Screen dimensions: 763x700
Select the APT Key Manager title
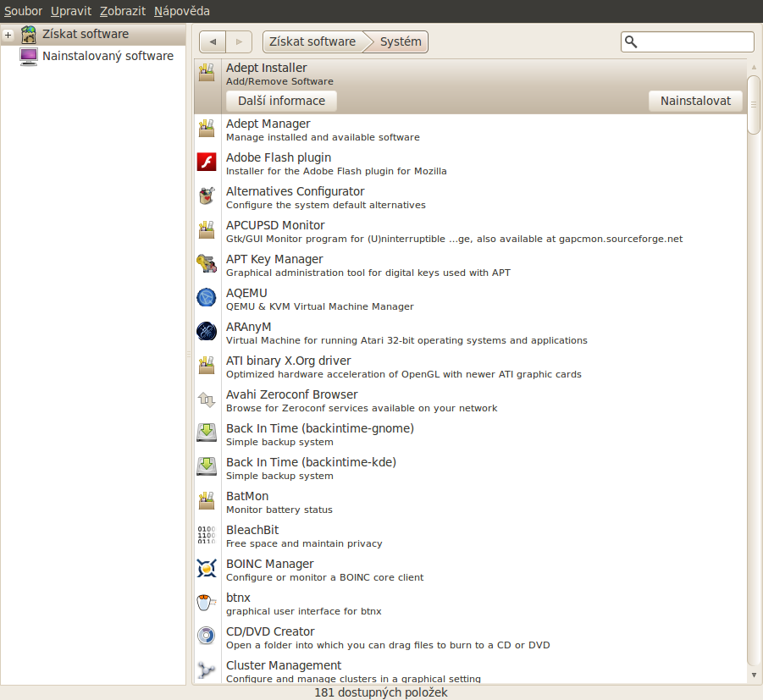pyautogui.click(x=274, y=259)
